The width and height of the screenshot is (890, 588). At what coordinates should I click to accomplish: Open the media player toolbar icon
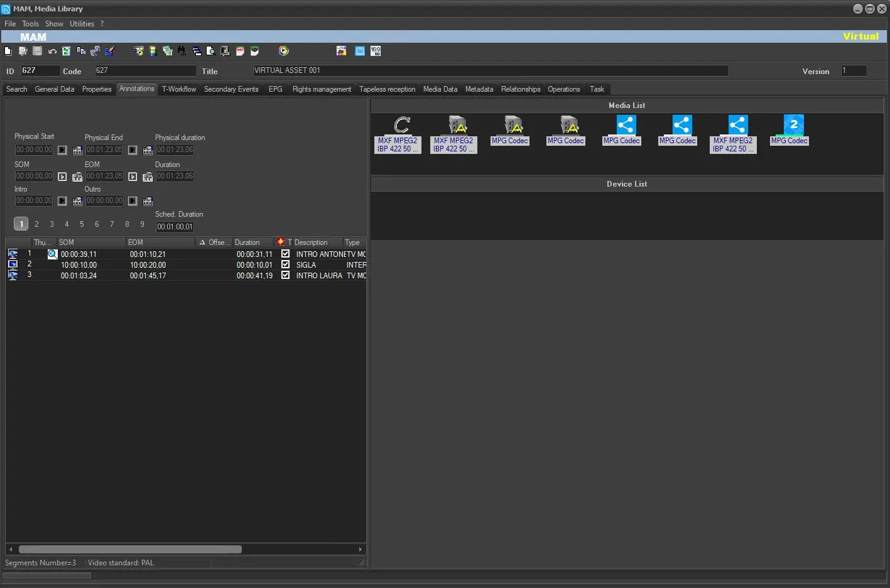coord(284,51)
